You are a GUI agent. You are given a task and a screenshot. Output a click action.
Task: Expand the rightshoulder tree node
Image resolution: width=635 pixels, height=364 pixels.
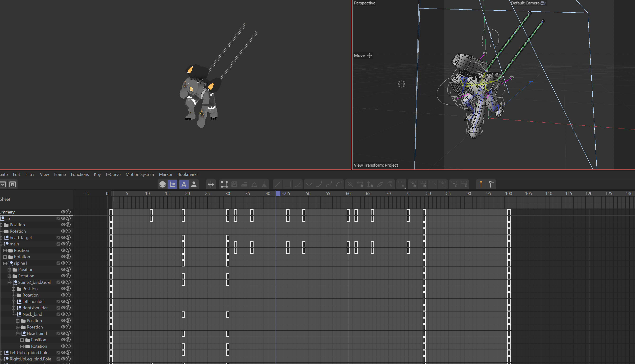14,308
